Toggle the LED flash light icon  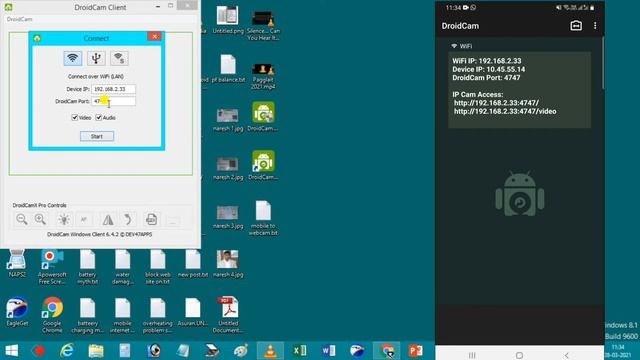[x=64, y=220]
